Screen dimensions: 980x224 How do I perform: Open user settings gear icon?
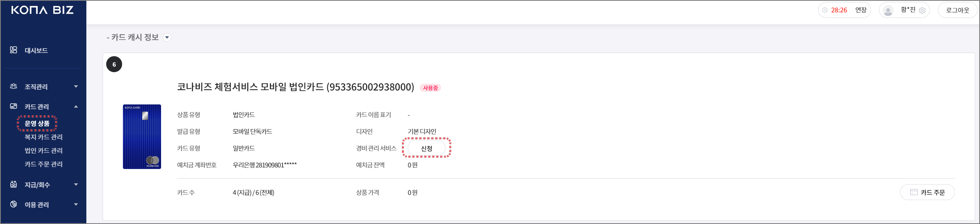[922, 10]
